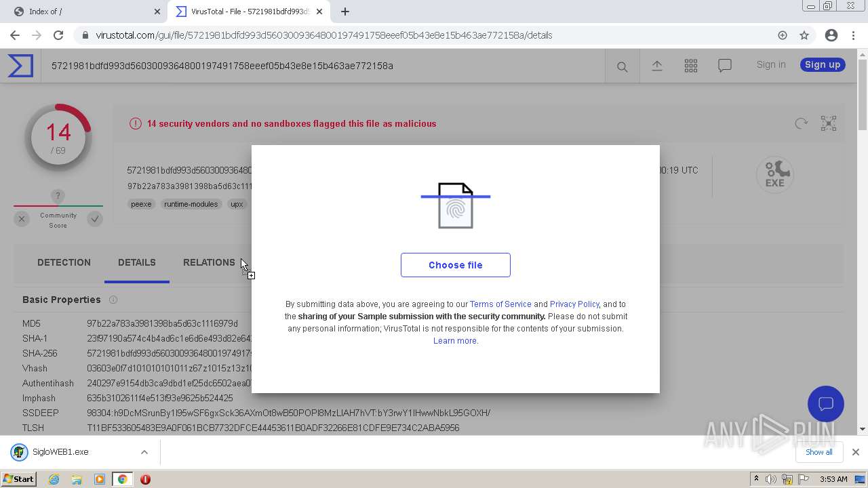The image size is (868, 488).
Task: Open the Chrome three-dot menu
Action: (852, 35)
